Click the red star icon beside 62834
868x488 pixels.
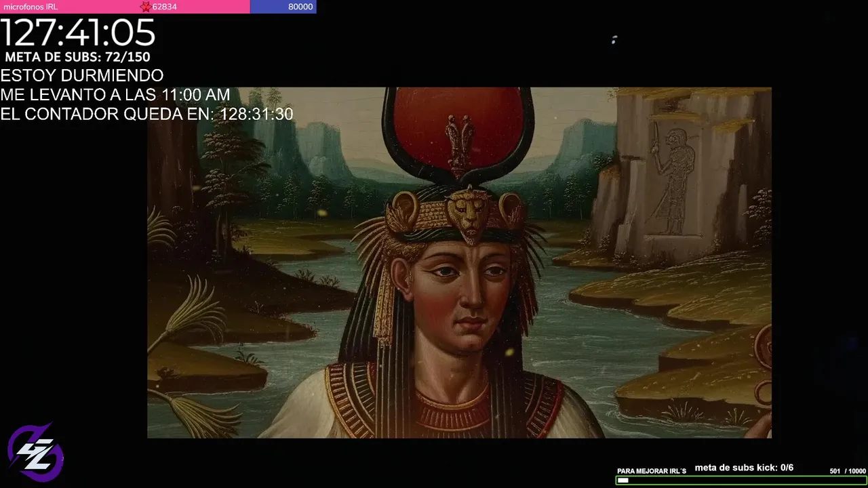[145, 7]
